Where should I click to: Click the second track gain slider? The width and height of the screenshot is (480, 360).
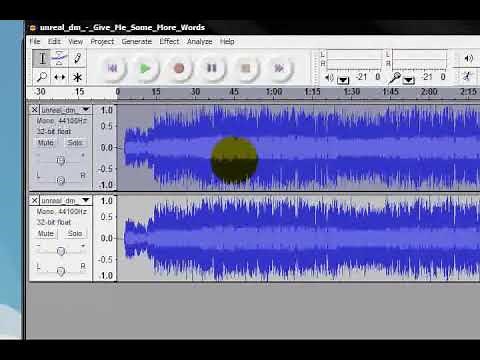click(60, 251)
